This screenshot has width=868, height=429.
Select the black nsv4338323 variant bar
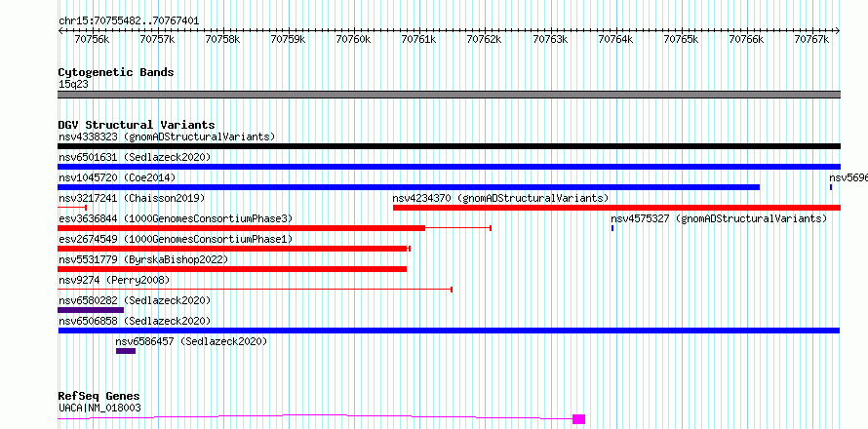coord(449,146)
